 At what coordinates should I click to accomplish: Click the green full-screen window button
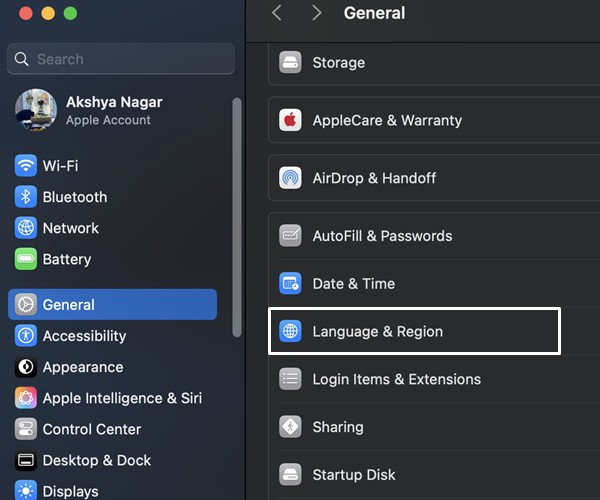click(x=70, y=13)
